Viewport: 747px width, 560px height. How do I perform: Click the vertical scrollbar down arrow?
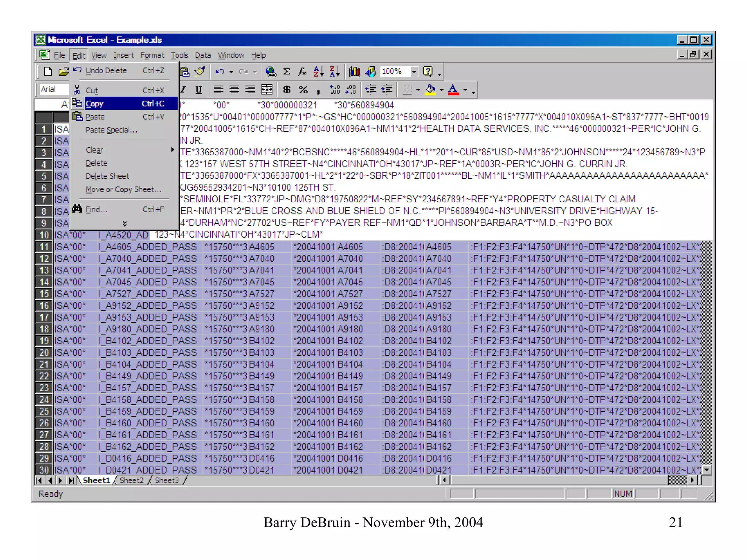point(707,470)
